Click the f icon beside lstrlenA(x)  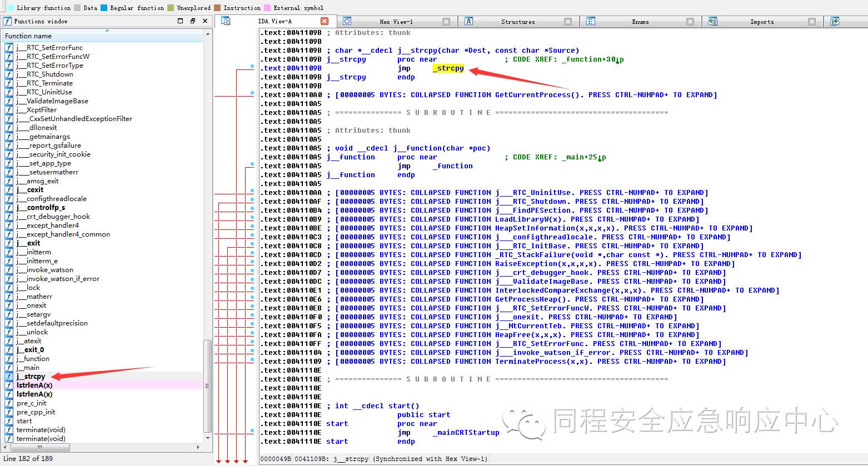click(8, 385)
